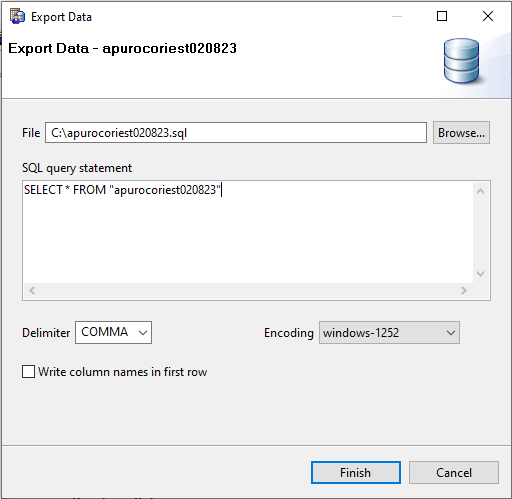Click the Export Data - apurocoriest020823 heading
The height and width of the screenshot is (499, 512).
point(122,48)
